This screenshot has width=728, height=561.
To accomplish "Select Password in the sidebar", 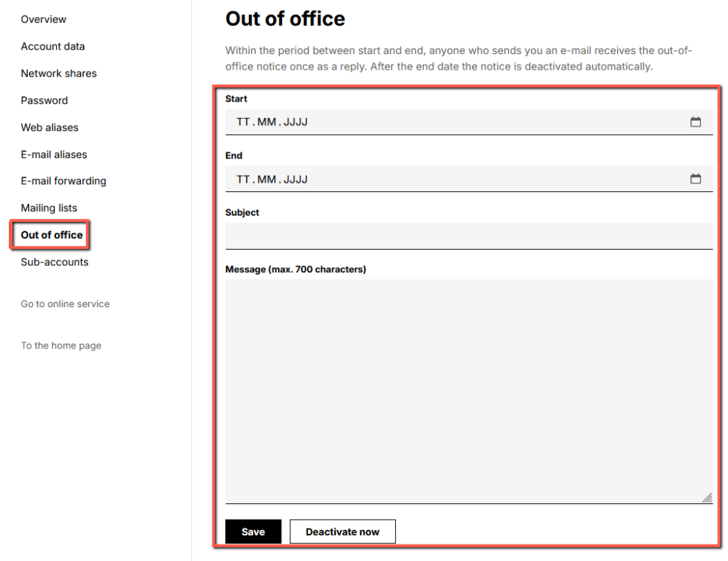I will point(44,100).
